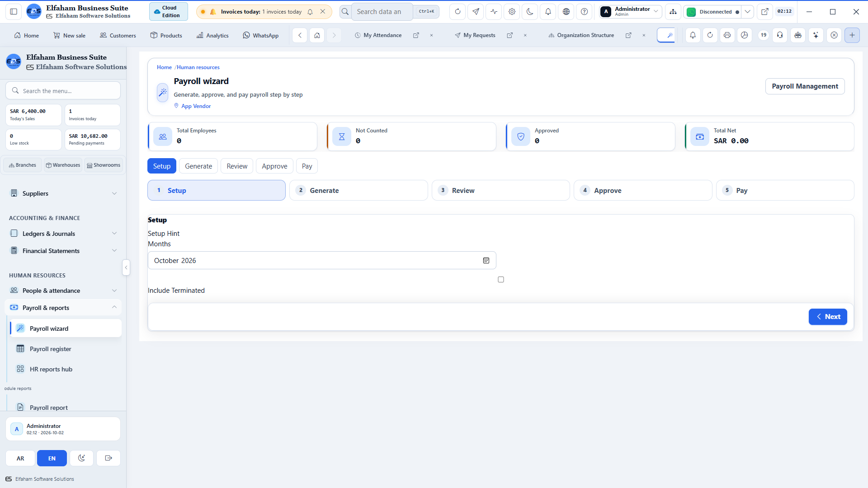Open the globe language icon
Viewport: 868px width, 488px height.
[x=566, y=12]
